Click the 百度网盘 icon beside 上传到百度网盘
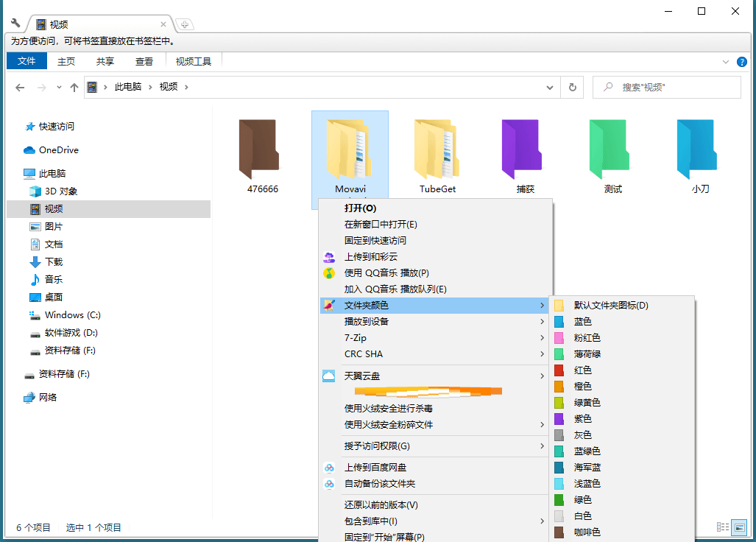756x542 pixels. 330,467
